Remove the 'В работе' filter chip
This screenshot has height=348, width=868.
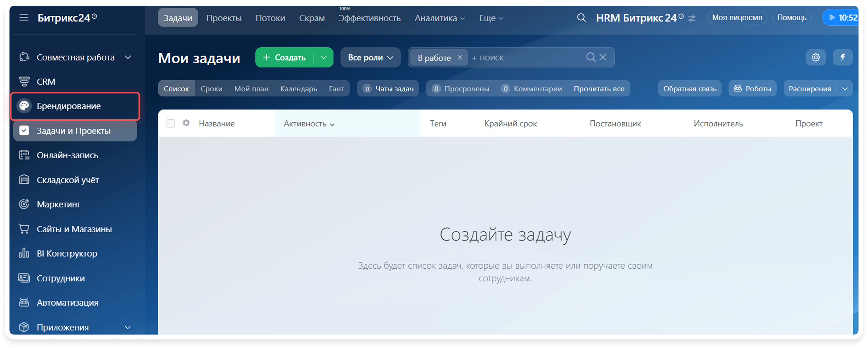click(x=460, y=57)
